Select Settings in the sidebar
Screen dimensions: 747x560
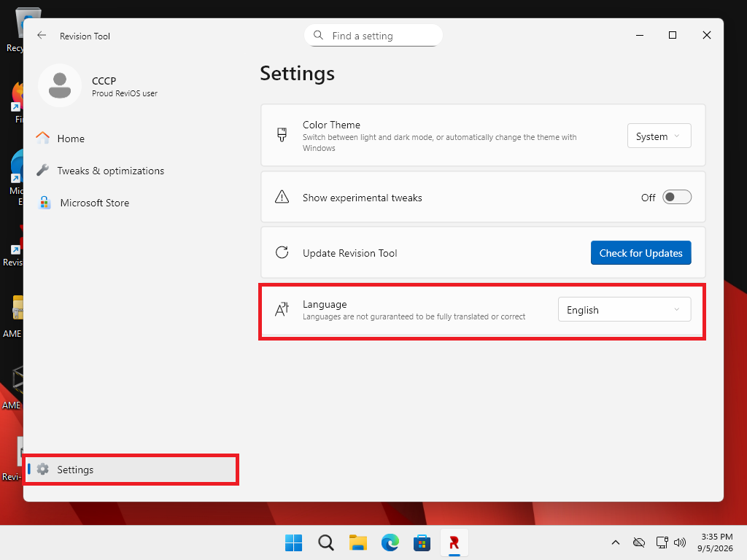[x=131, y=470]
